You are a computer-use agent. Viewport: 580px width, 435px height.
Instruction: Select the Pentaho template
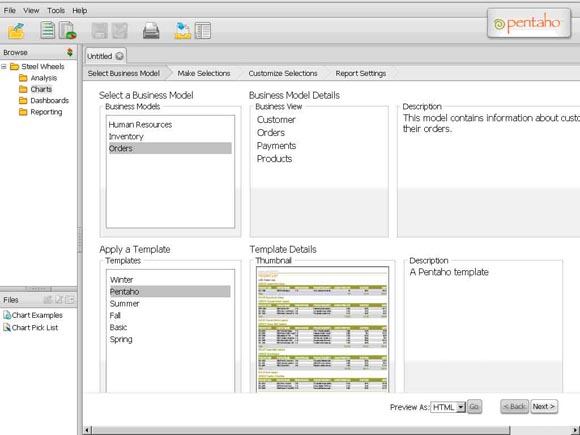tap(170, 291)
